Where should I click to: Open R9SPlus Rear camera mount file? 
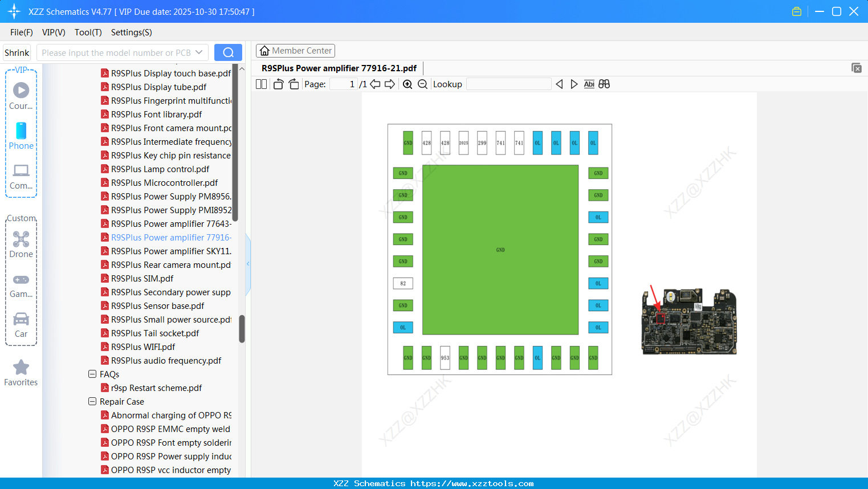(x=166, y=265)
